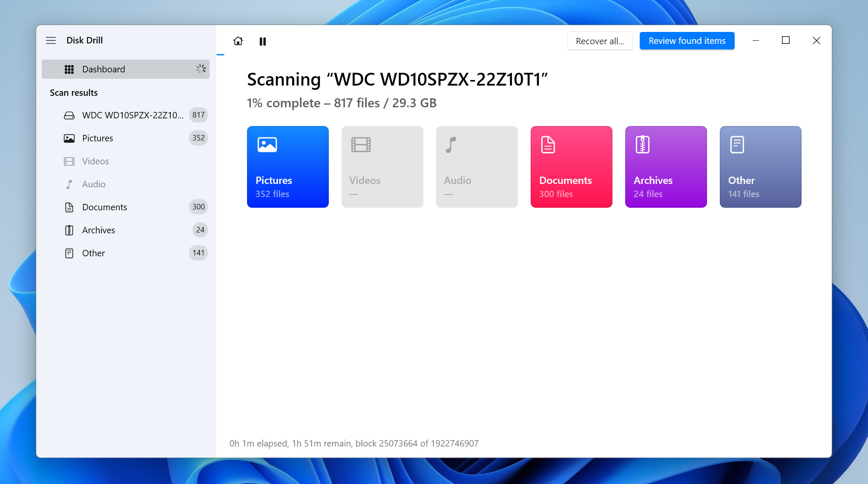This screenshot has height=484, width=868.
Task: Click the Scan results heading
Action: [x=74, y=93]
